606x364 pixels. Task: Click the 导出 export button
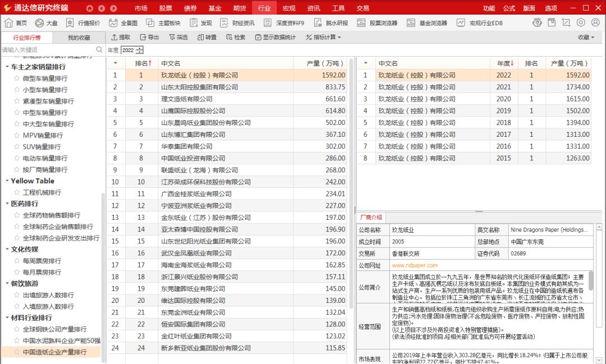coord(148,38)
